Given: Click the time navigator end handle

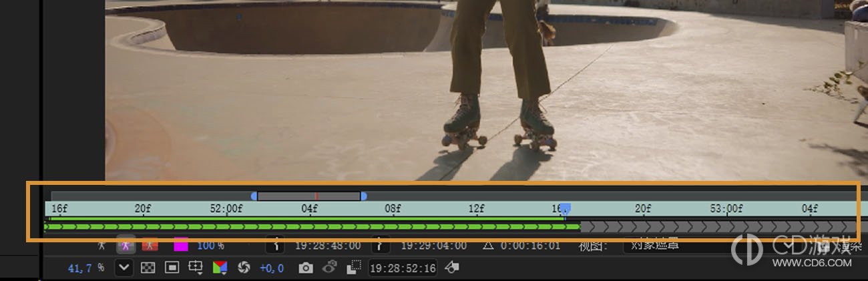Looking at the screenshot, I should pyautogui.click(x=363, y=196).
